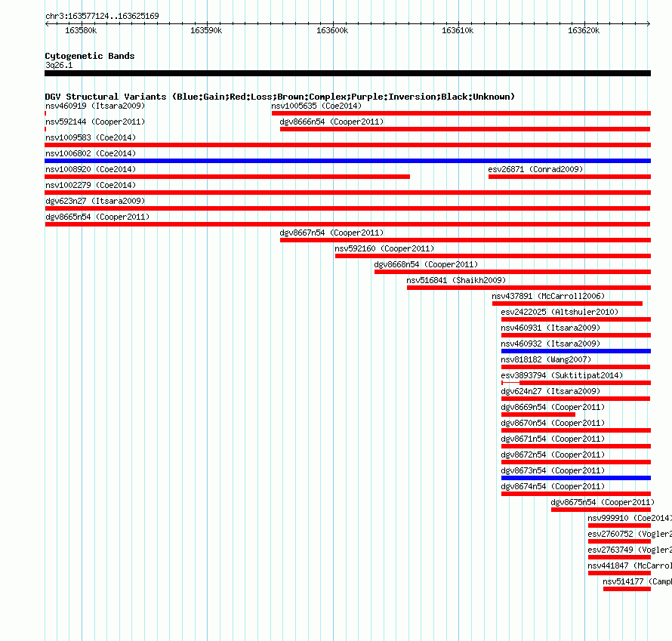Open the nsv460919 (Itsara2009) variant label
The height and width of the screenshot is (641, 672).
pos(95,106)
